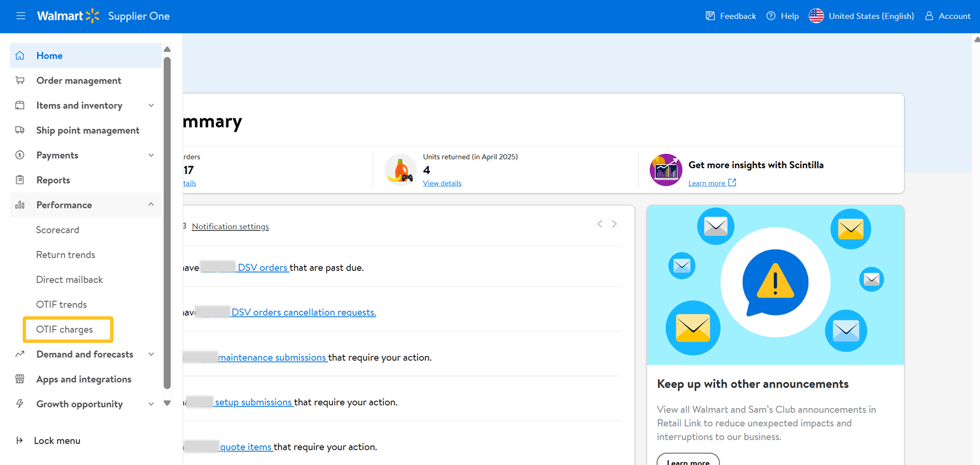Click the sidebar scrollbar down arrow

click(x=167, y=404)
